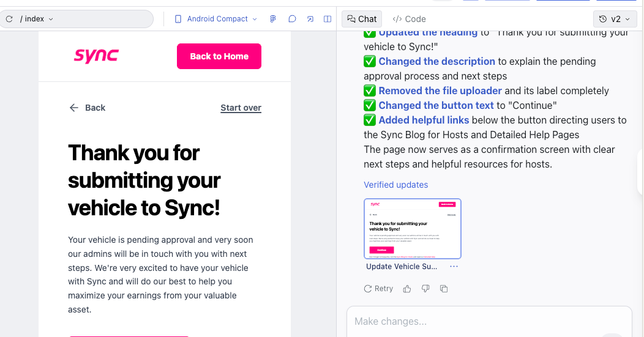Click the Update Vehicle Su... caption
This screenshot has width=644, height=337.
401,267
